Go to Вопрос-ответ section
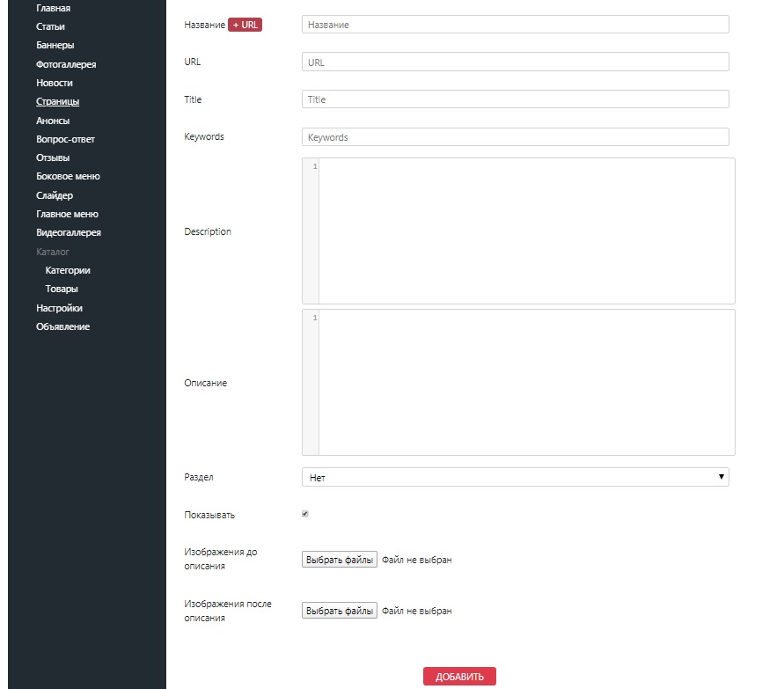The image size is (784, 689). coord(65,139)
